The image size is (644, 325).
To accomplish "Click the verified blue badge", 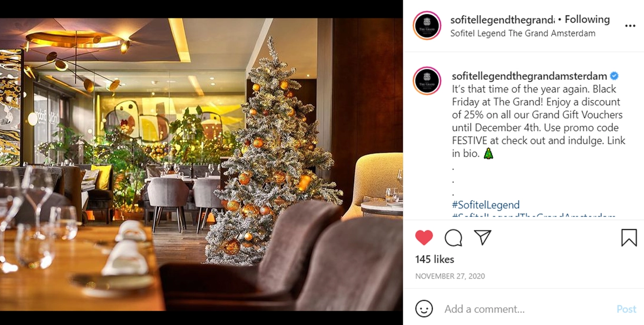I will tap(614, 76).
